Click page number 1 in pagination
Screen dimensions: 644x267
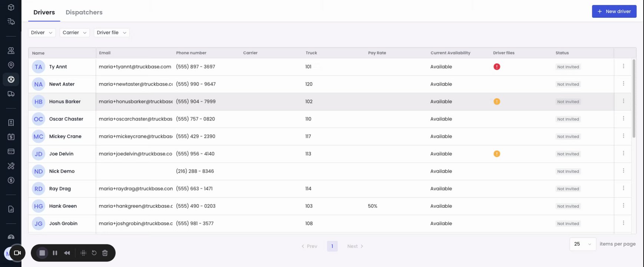click(x=332, y=246)
